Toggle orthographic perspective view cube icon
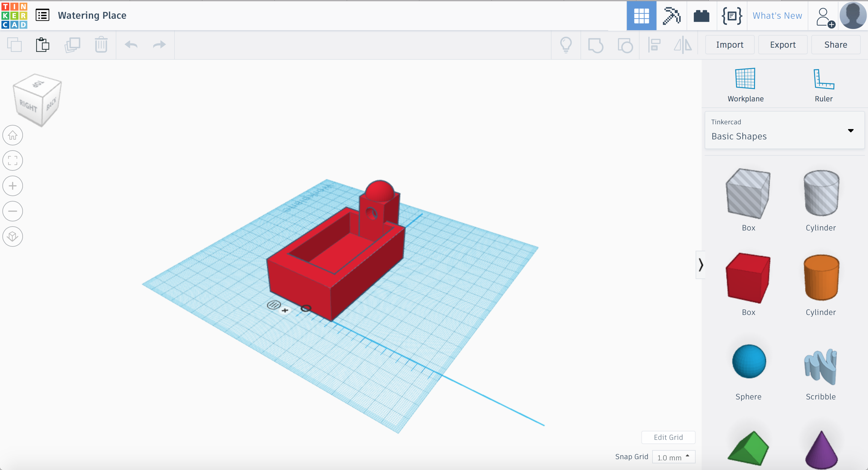 (13, 236)
